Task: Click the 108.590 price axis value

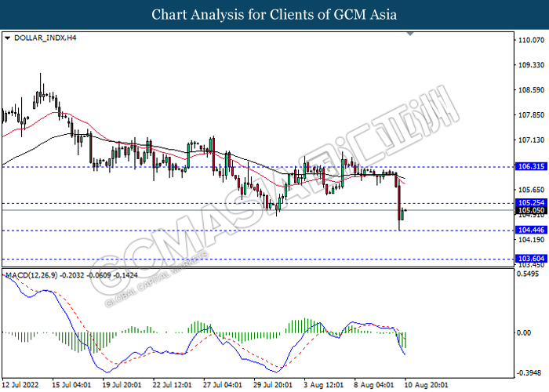Action: (x=531, y=90)
